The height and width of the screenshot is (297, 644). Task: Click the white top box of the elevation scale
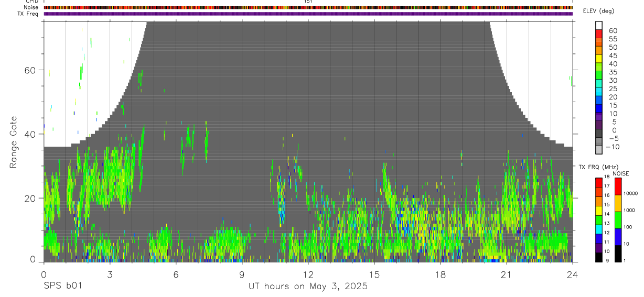pos(599,25)
